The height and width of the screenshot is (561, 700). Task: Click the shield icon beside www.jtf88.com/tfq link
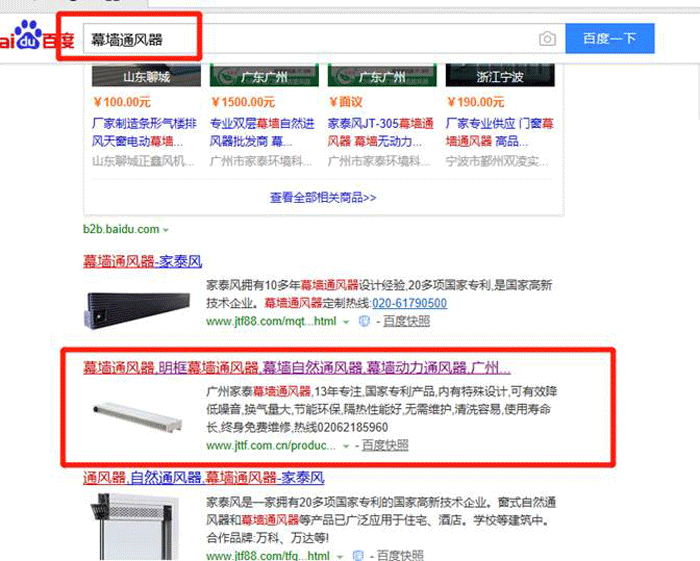(x=358, y=556)
